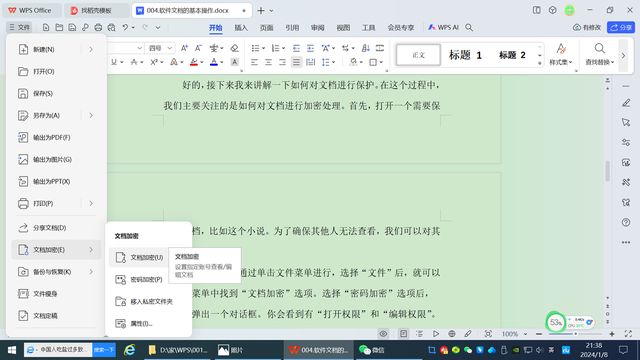Click the open folder icon in quick toolbar
640x360 pixels.
pyautogui.click(x=59, y=27)
